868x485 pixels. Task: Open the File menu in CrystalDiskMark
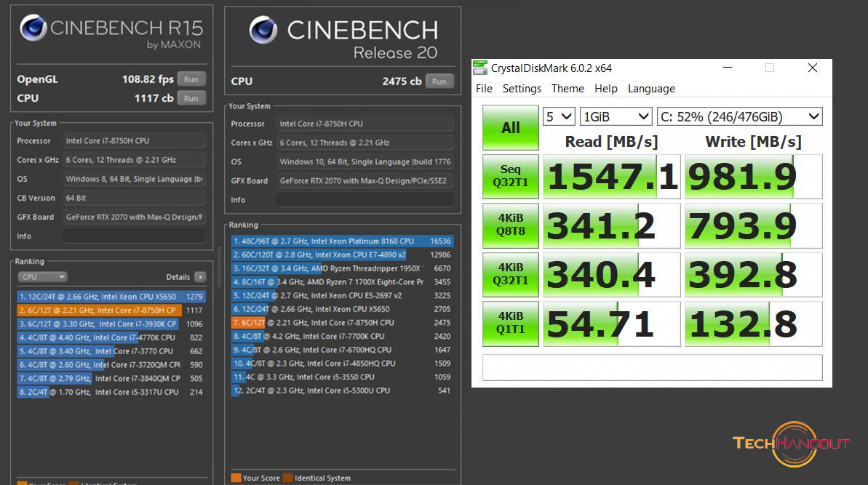484,89
